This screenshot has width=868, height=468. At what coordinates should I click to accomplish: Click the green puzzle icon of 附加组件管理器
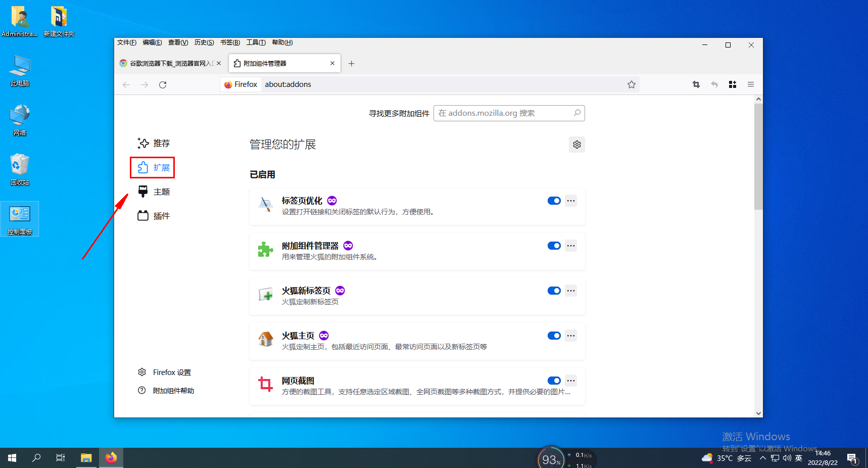coord(266,249)
